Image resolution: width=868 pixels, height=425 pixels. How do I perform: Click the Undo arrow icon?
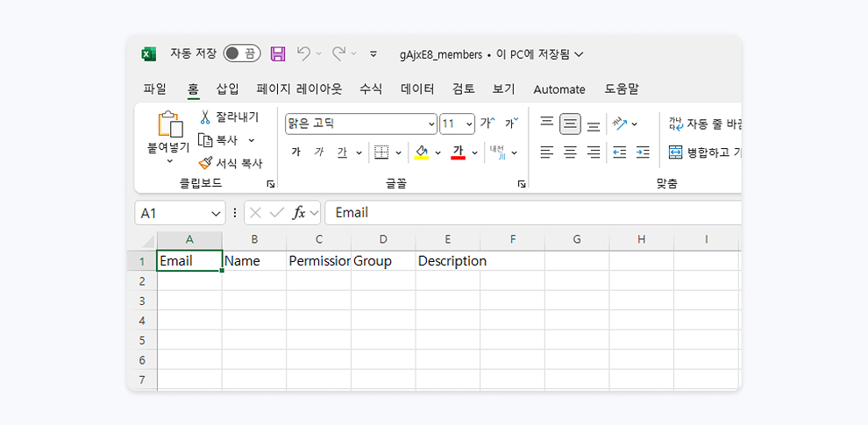tap(303, 54)
